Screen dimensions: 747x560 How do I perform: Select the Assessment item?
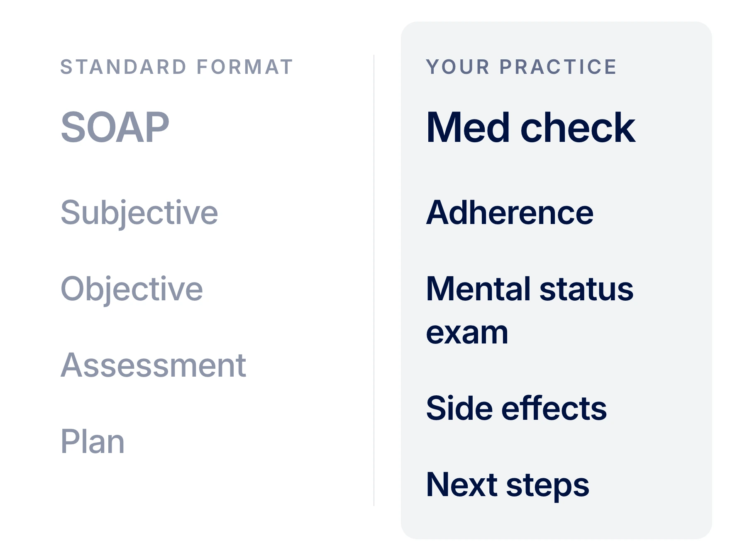[x=153, y=365]
